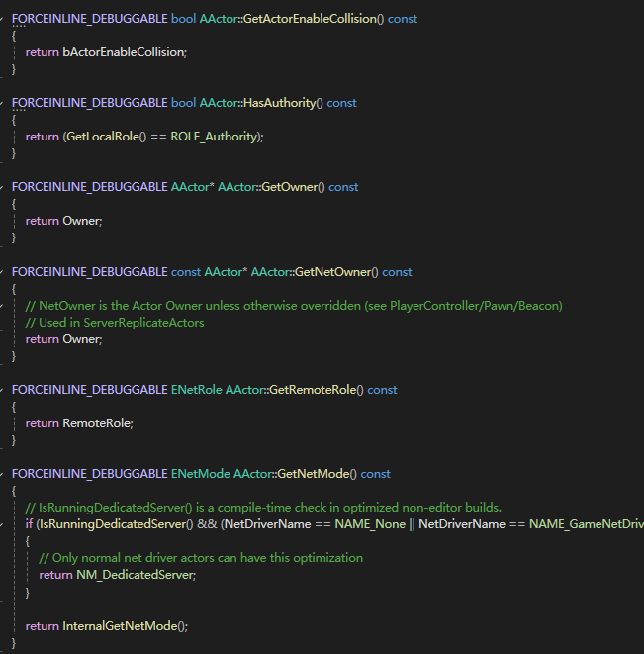The image size is (644, 654).
Task: Click the GetActorEnableCollision function name
Action: click(310, 19)
